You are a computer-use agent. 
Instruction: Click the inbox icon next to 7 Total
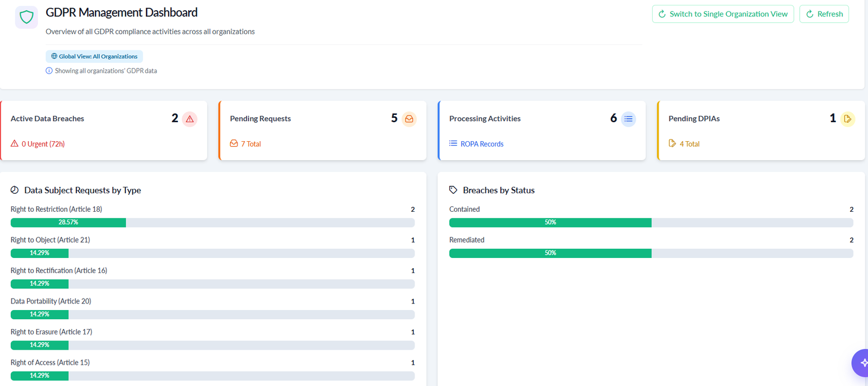tap(234, 143)
